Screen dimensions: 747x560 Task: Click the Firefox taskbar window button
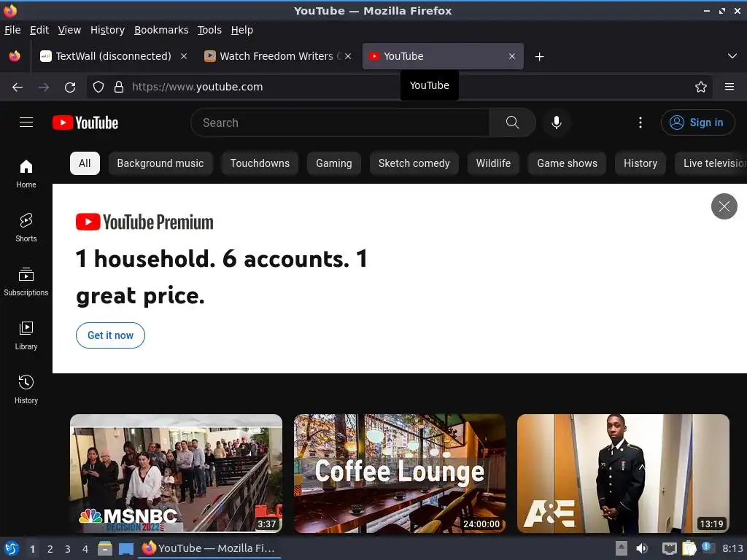click(x=209, y=548)
